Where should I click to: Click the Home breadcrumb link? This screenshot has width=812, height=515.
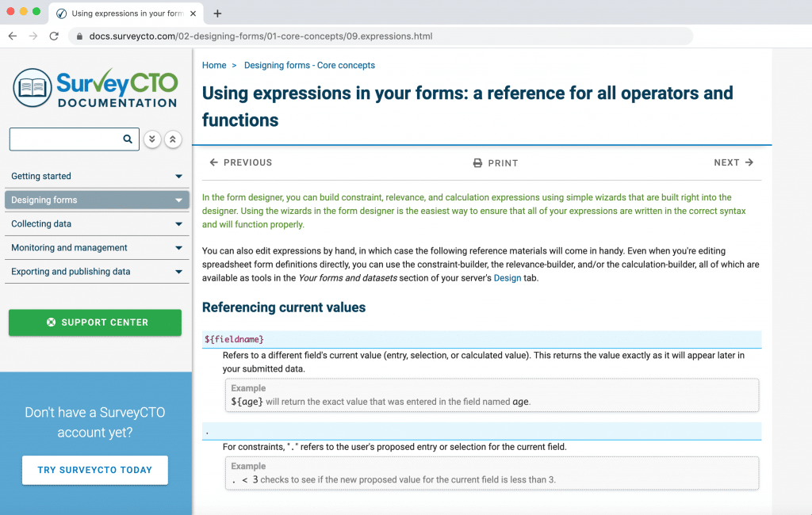tap(214, 65)
